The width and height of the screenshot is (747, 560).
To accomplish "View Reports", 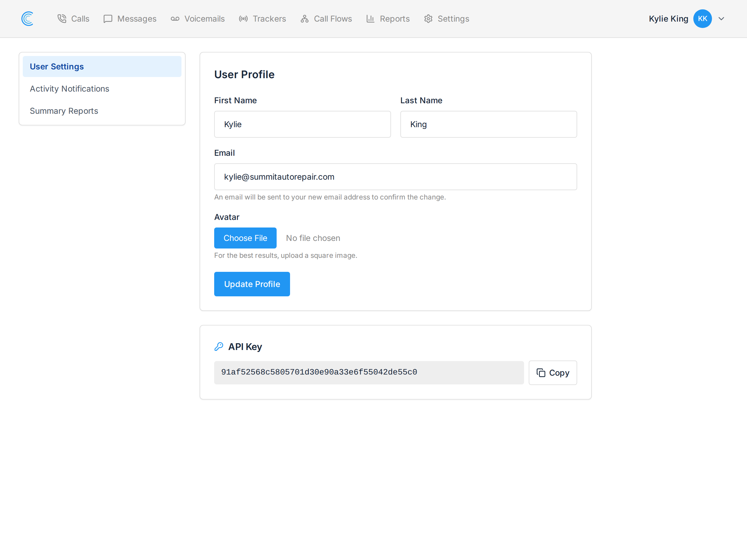I will (x=388, y=19).
